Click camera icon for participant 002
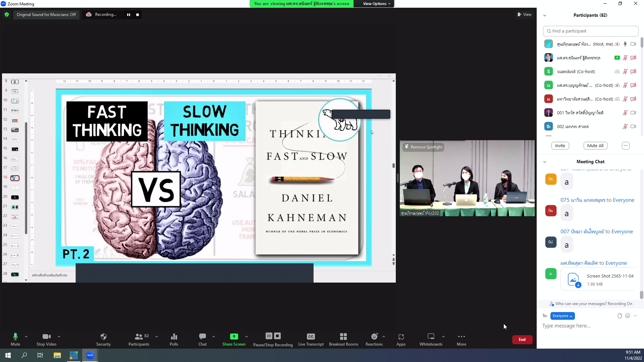 point(633,126)
